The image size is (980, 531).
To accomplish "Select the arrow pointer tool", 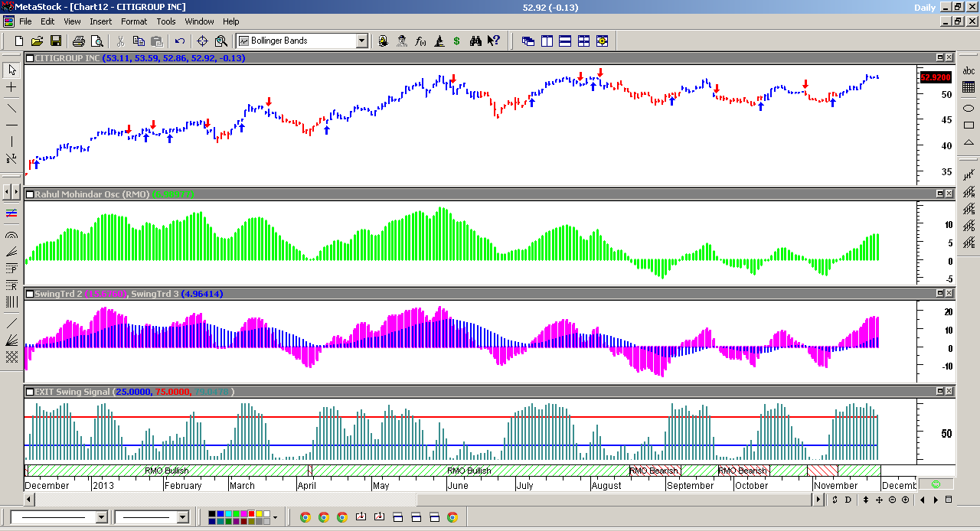I will click(11, 70).
